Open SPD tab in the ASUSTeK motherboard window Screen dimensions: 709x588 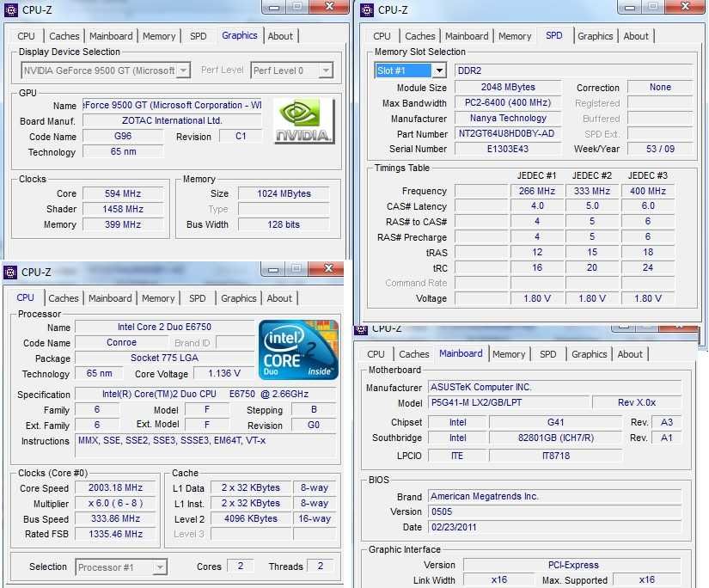click(x=548, y=354)
